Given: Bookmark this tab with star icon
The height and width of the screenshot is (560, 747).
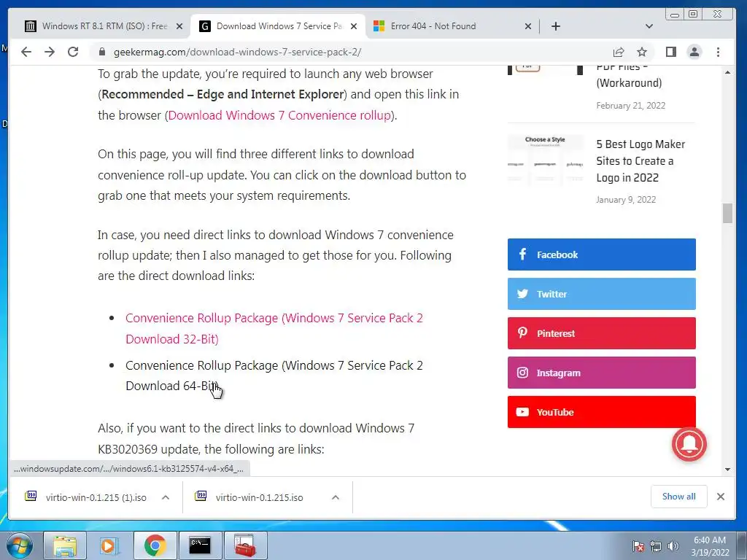Looking at the screenshot, I should 642,52.
